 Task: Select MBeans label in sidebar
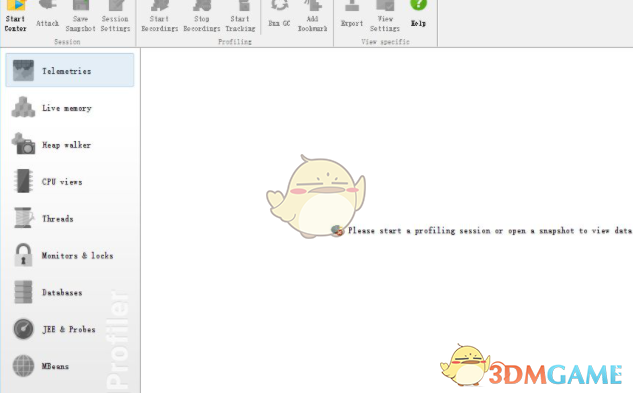pyautogui.click(x=55, y=366)
